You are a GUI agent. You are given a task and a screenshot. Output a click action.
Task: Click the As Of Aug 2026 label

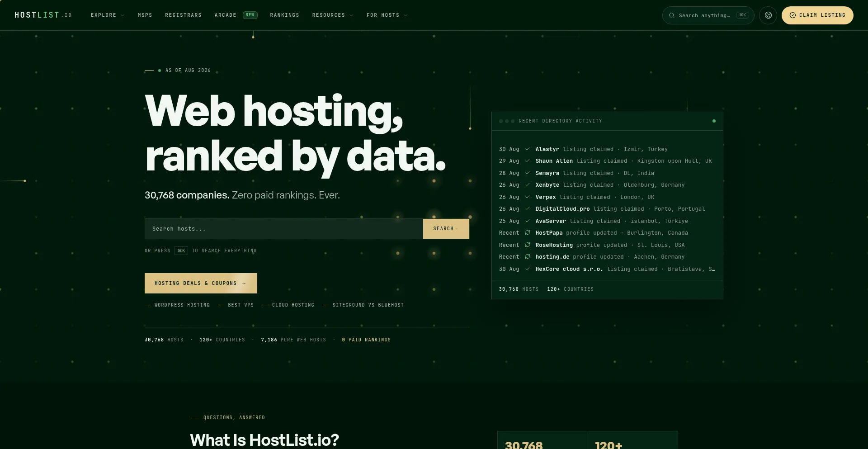point(188,71)
